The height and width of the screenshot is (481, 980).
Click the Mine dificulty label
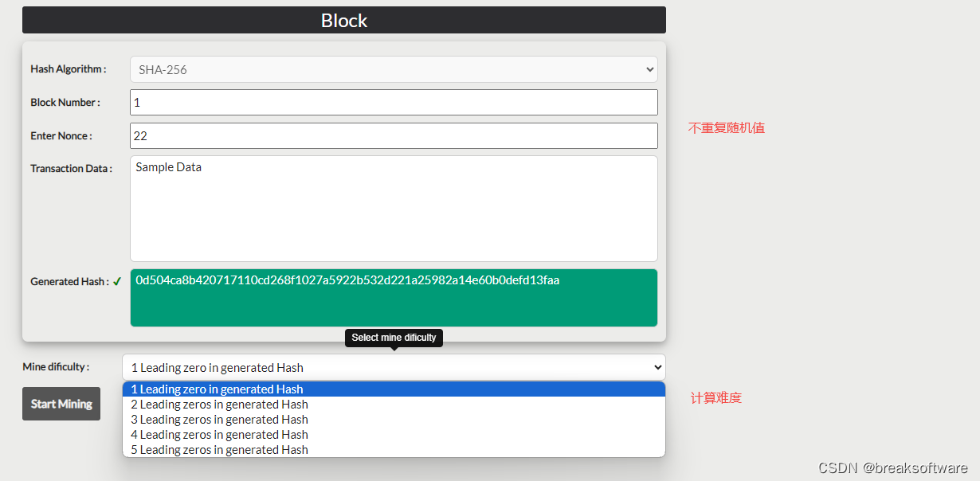pyautogui.click(x=56, y=367)
